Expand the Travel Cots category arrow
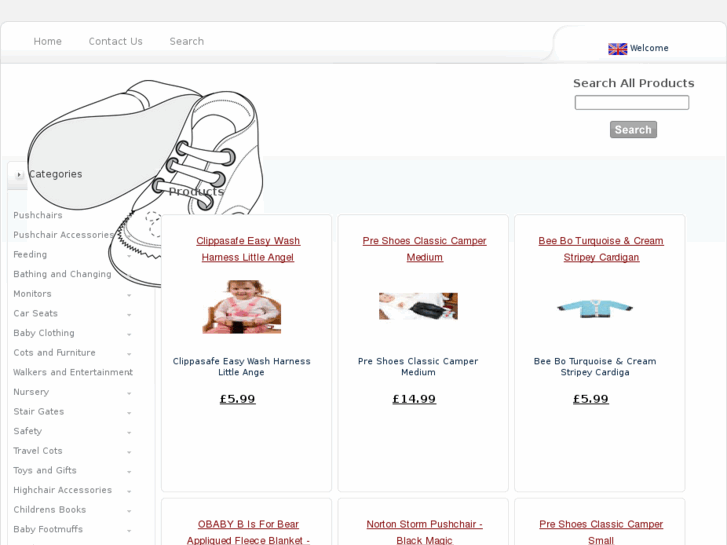Image resolution: width=727 pixels, height=545 pixels. pos(129,451)
